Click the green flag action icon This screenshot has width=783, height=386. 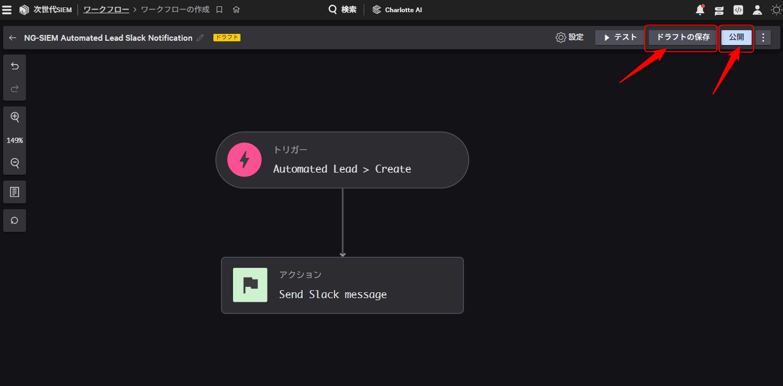pyautogui.click(x=250, y=285)
